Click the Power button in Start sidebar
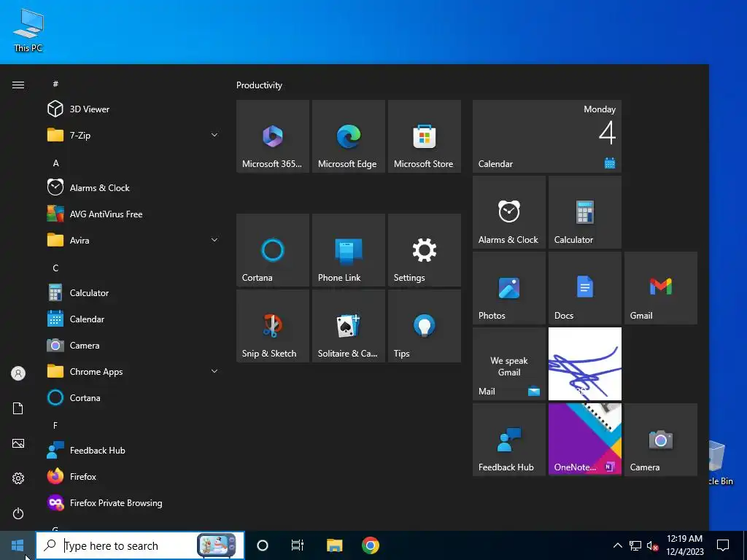This screenshot has height=560, width=747. pos(18,513)
